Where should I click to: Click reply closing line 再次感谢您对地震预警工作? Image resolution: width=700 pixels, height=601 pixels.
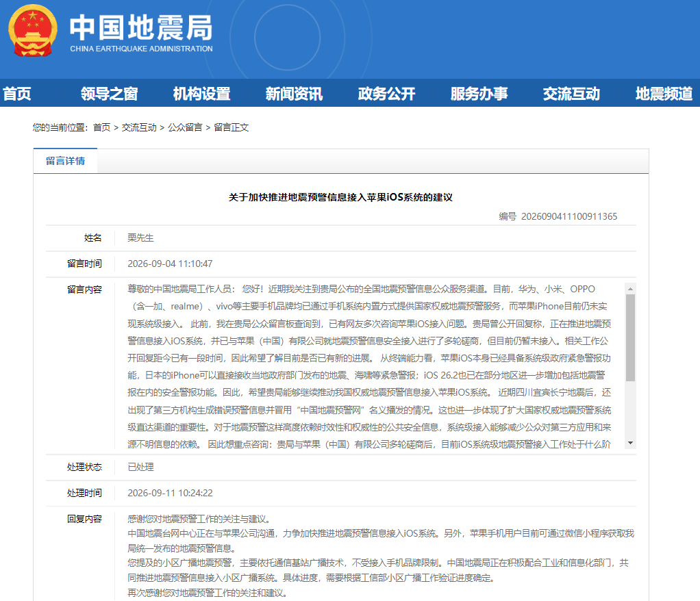pos(208,593)
